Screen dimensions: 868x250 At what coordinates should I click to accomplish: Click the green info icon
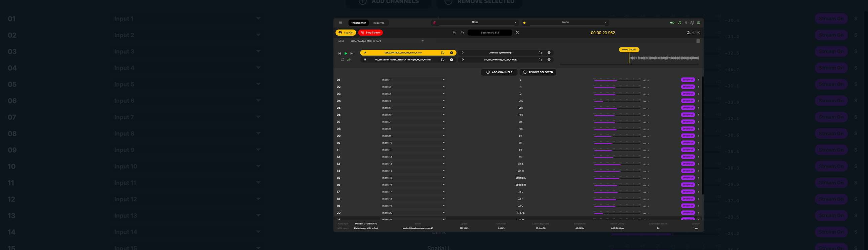click(699, 23)
